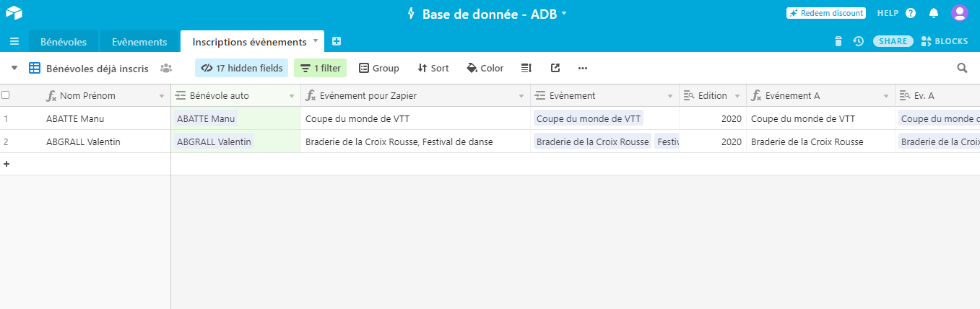Open the Group menu
Viewport: 980px width, 309px height.
point(379,68)
